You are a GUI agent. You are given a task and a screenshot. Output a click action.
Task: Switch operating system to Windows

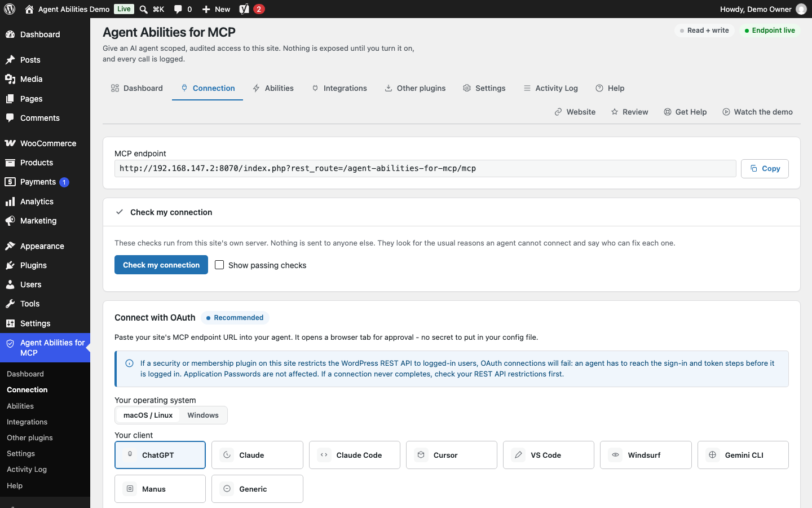203,415
